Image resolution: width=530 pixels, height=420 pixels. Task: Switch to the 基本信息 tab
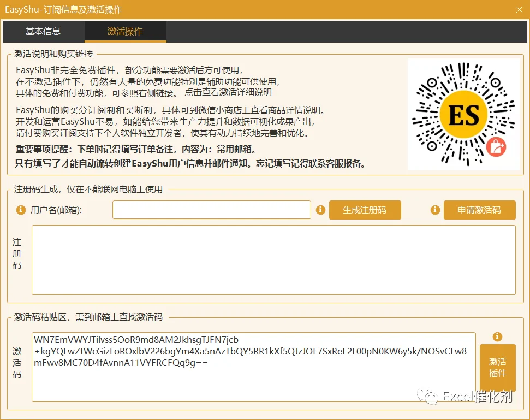pyautogui.click(x=43, y=32)
